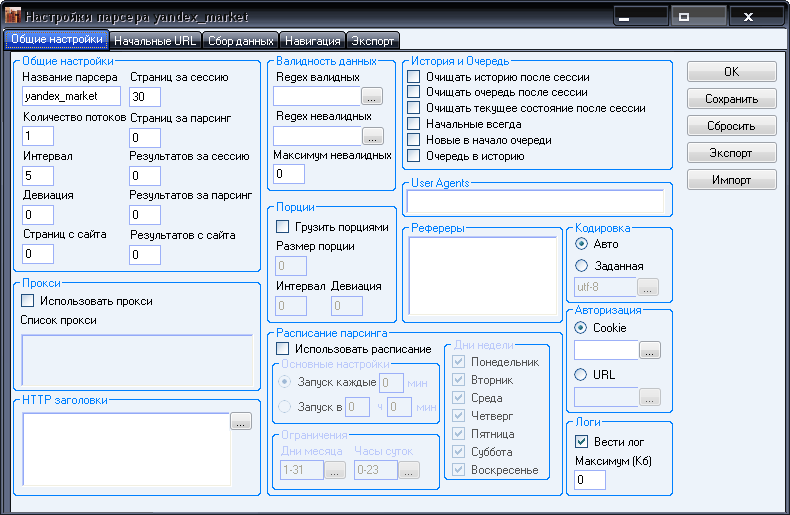Click the User Agents text field

pyautogui.click(x=535, y=201)
